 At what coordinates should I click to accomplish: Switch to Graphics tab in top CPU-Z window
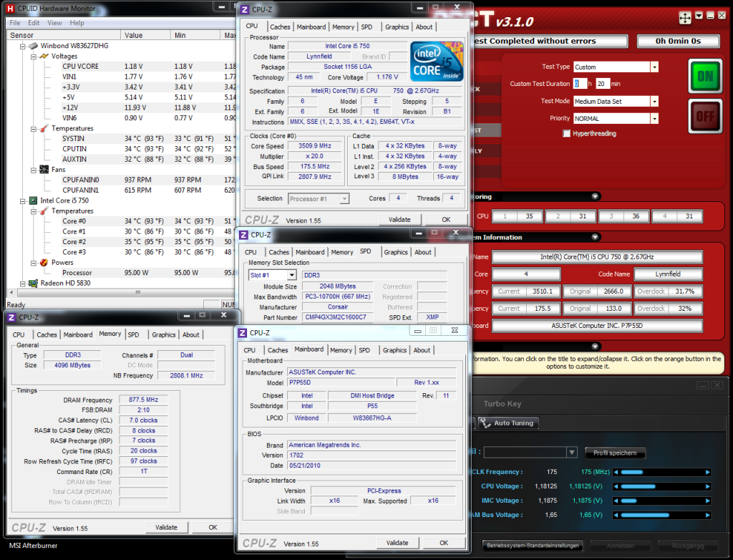(x=397, y=27)
